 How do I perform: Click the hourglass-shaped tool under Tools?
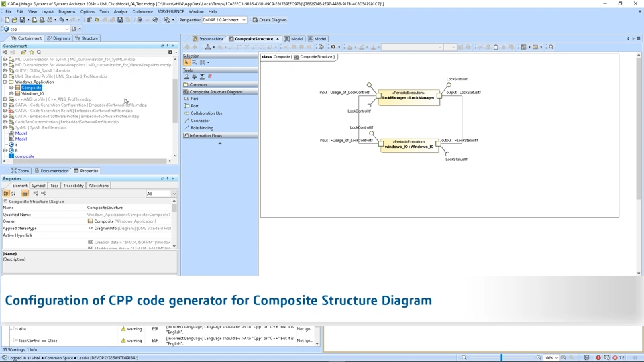[x=202, y=76]
